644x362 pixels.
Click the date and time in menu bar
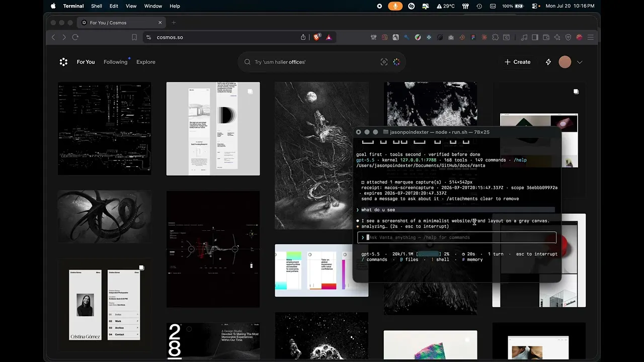(570, 6)
